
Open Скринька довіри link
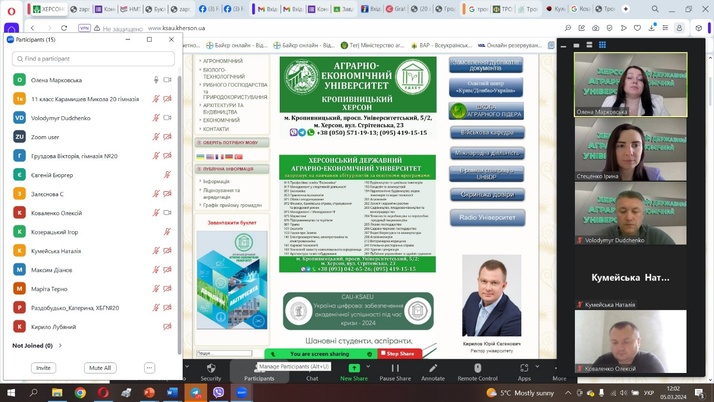487,194
